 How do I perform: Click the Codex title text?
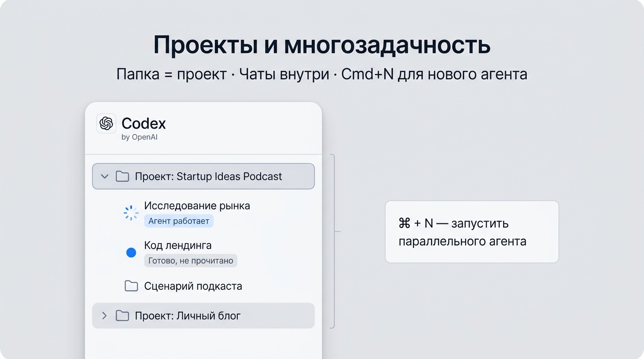144,123
